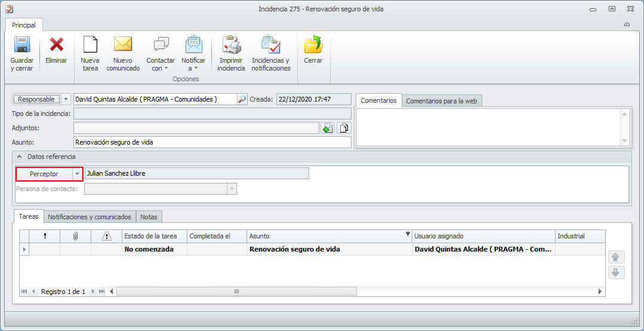Click the Cerrar folder icon
Screen dimensions: 644x331
tap(313, 47)
